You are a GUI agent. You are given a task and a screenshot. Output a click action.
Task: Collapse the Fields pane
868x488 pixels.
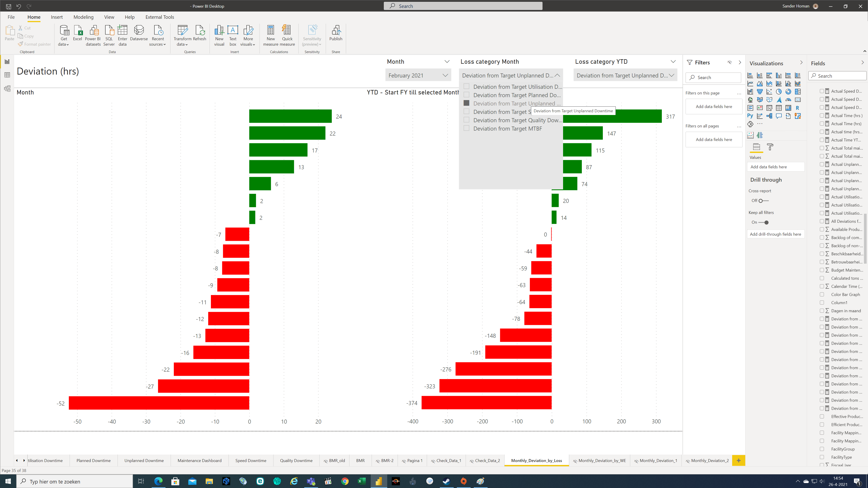[863, 63]
